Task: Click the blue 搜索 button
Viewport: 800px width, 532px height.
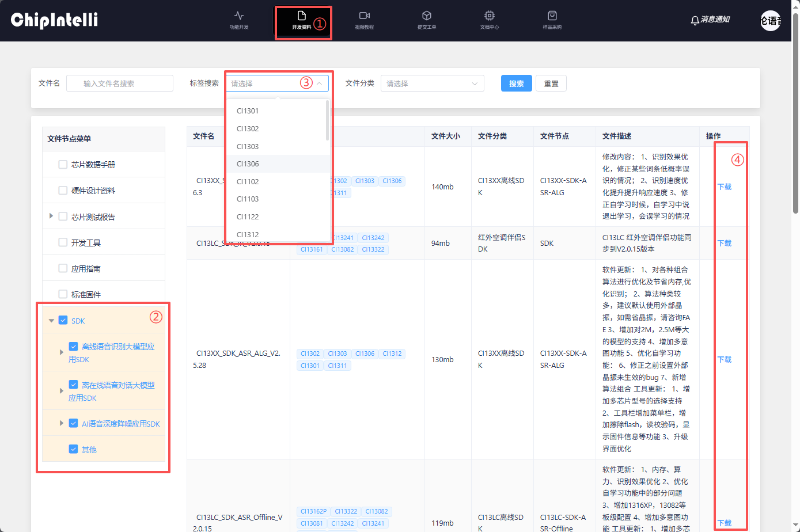Action: pyautogui.click(x=516, y=83)
